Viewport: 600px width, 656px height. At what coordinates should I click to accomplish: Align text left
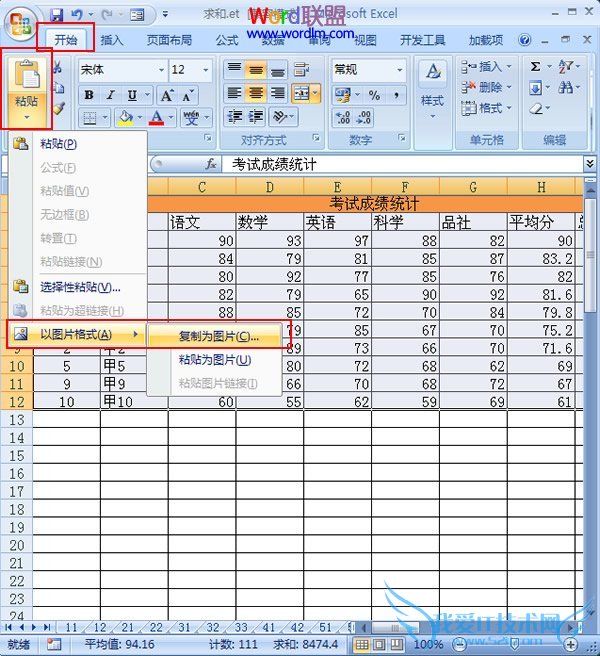tap(234, 93)
